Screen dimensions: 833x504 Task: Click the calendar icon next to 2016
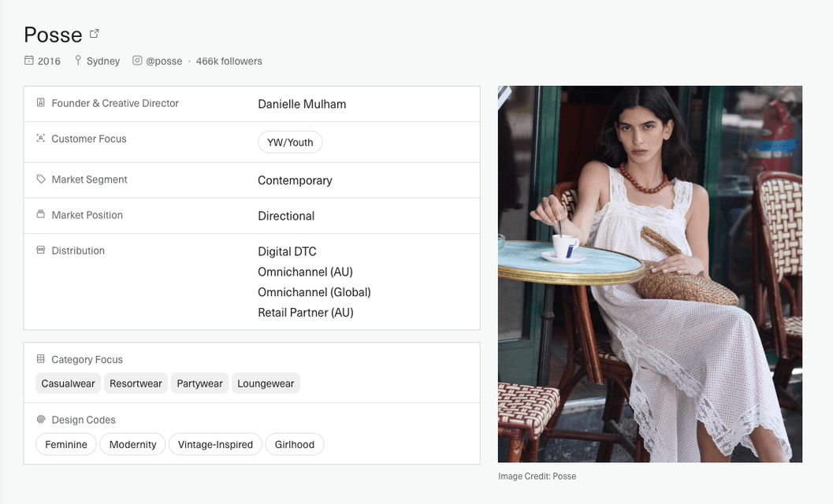click(x=29, y=61)
